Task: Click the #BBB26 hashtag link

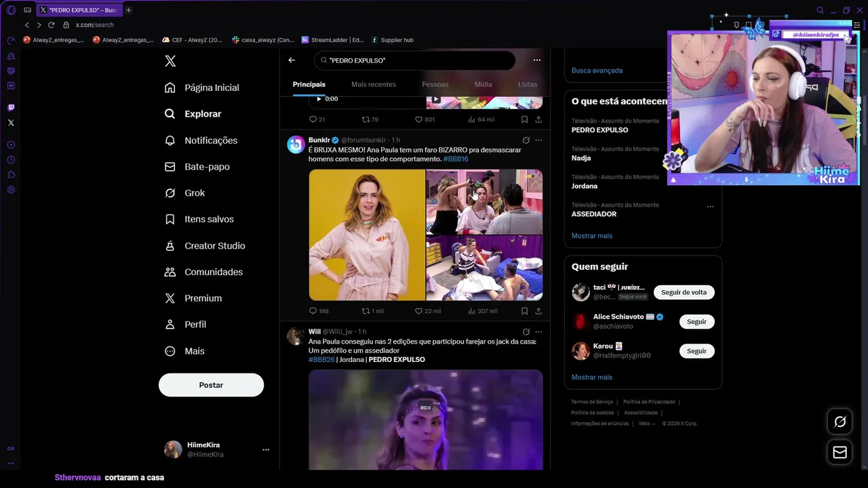Action: (x=321, y=359)
